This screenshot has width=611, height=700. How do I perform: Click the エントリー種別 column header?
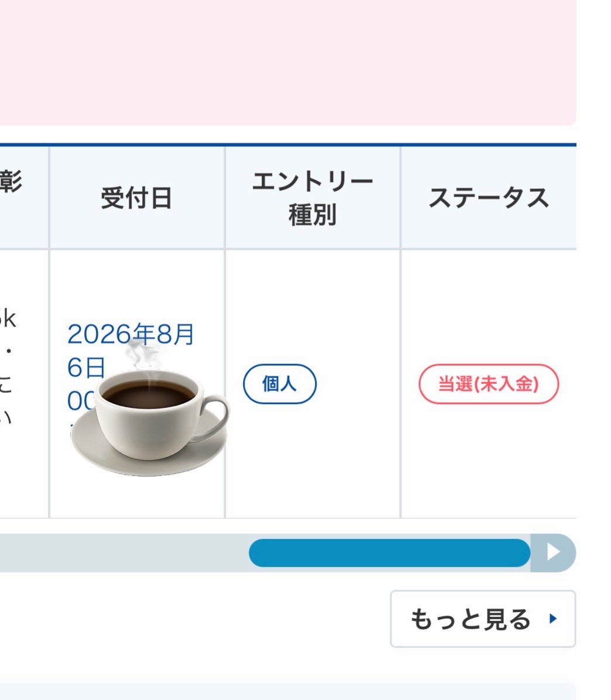coord(313,198)
